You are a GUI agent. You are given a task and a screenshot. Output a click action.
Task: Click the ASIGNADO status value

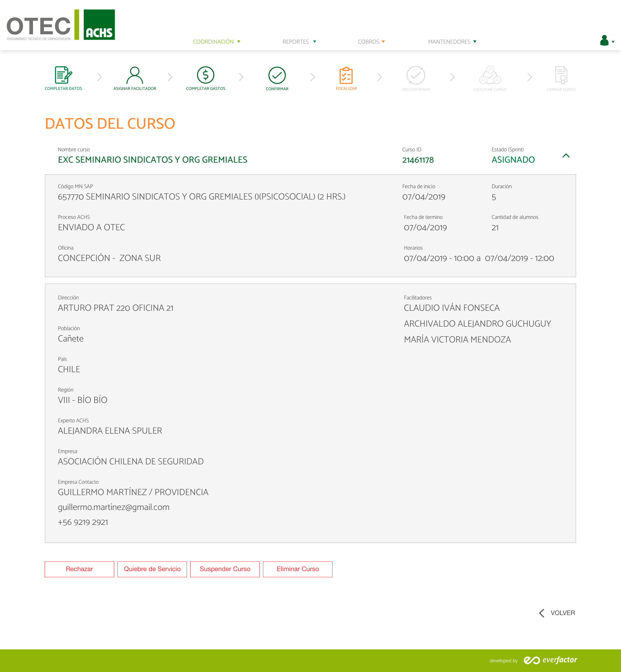513,160
